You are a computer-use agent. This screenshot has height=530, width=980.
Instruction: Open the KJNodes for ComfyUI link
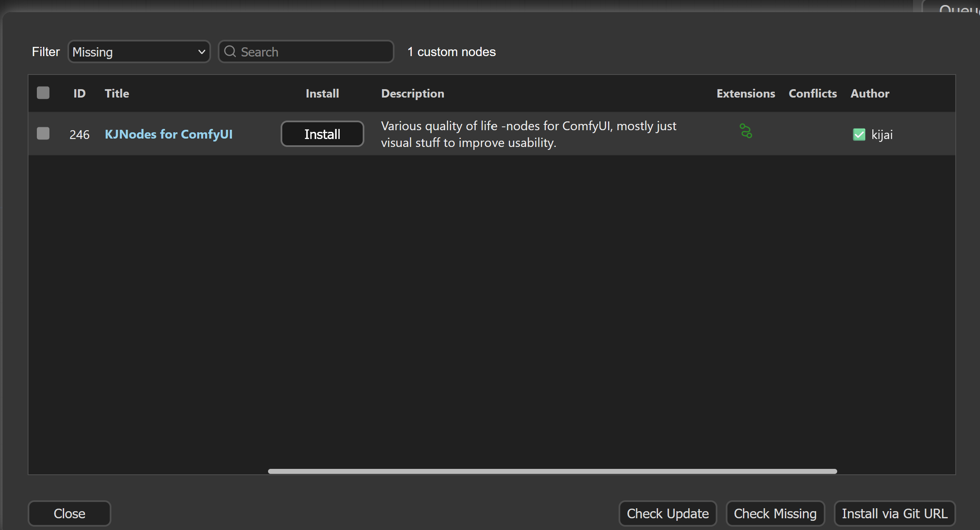(168, 134)
